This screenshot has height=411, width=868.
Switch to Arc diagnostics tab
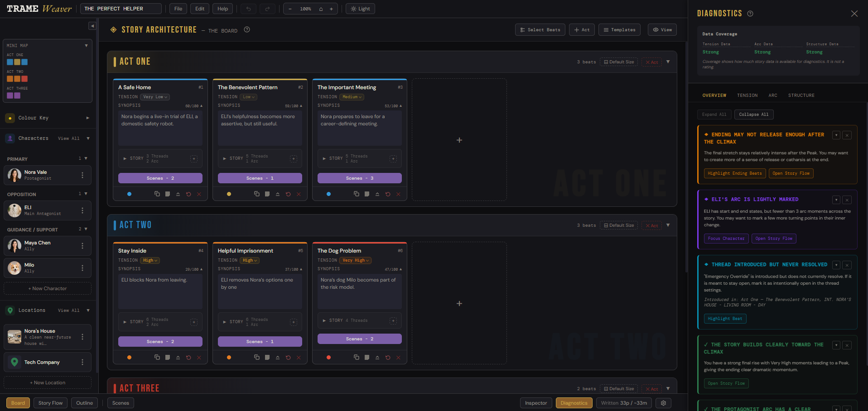coord(773,96)
